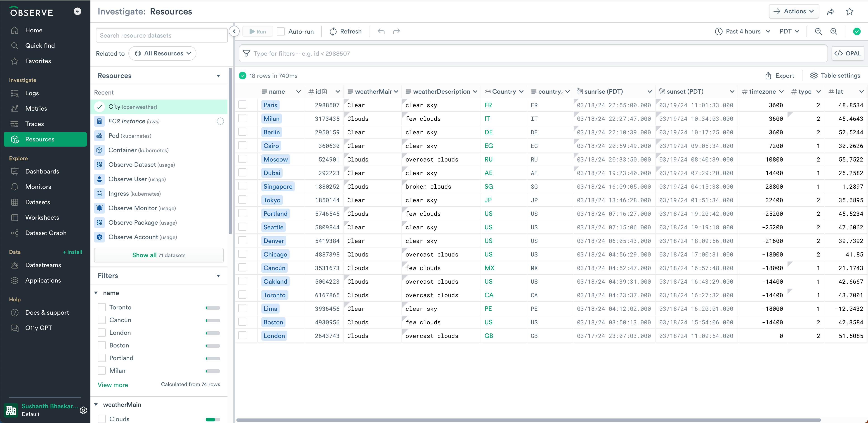Click the zoom in magnifier icon

[834, 31]
